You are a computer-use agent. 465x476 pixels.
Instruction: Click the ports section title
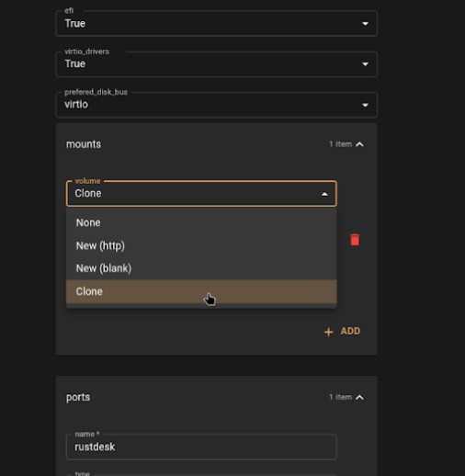point(78,397)
